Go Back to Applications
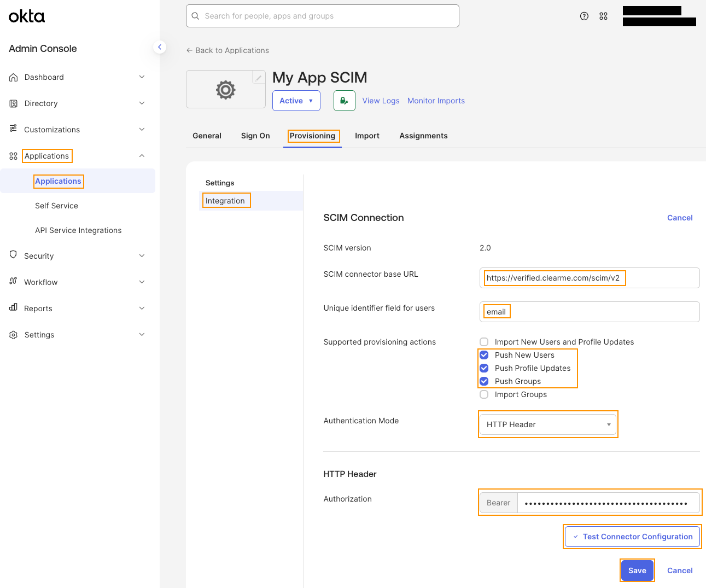The height and width of the screenshot is (588, 706). (x=227, y=50)
